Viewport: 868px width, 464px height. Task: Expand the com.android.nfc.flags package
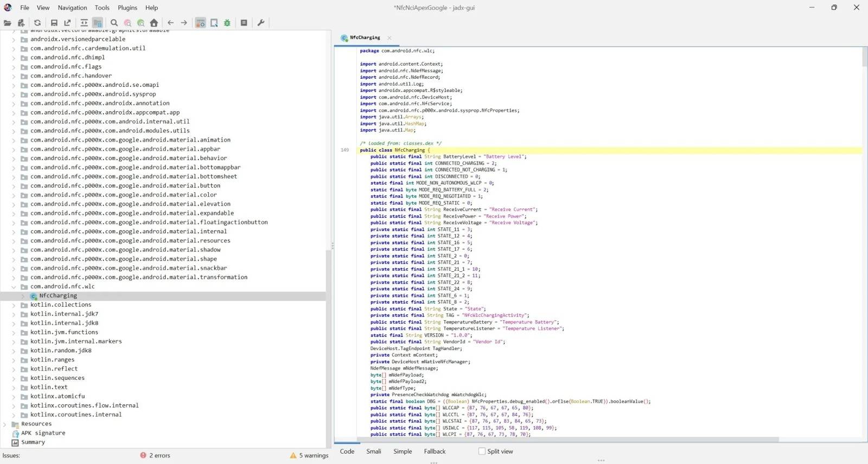pos(14,67)
